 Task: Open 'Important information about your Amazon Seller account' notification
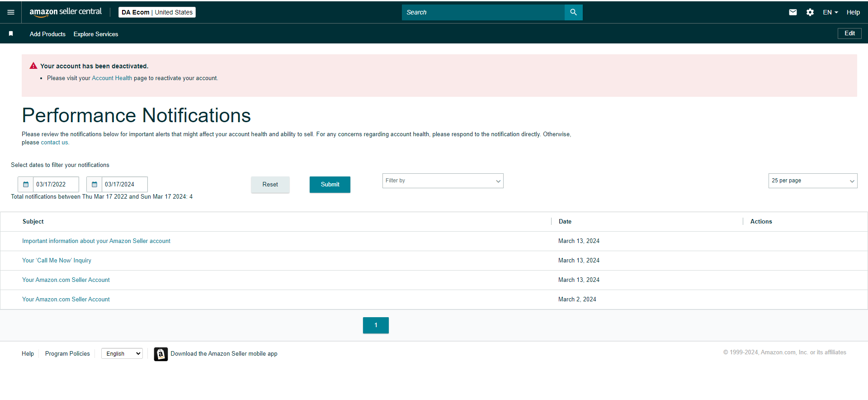[x=96, y=241]
